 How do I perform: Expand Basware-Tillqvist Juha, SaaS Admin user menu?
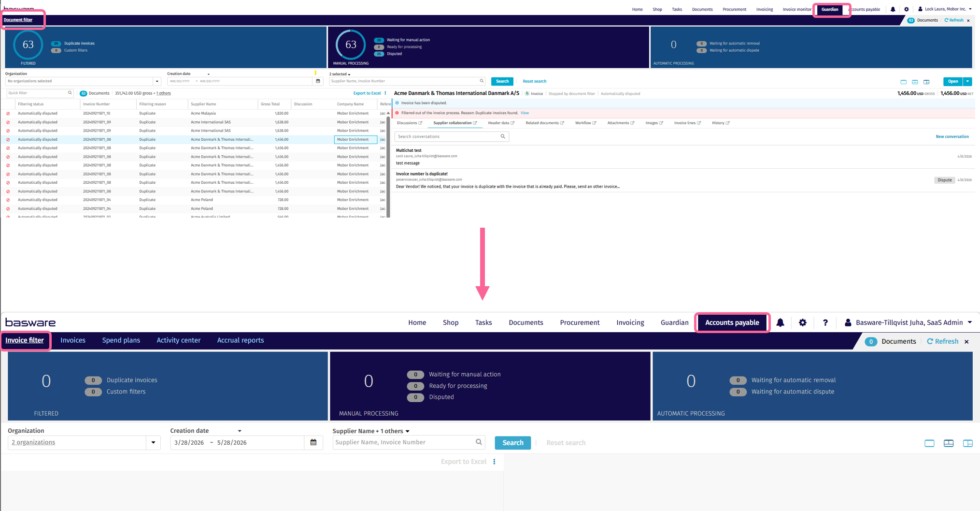(x=908, y=322)
